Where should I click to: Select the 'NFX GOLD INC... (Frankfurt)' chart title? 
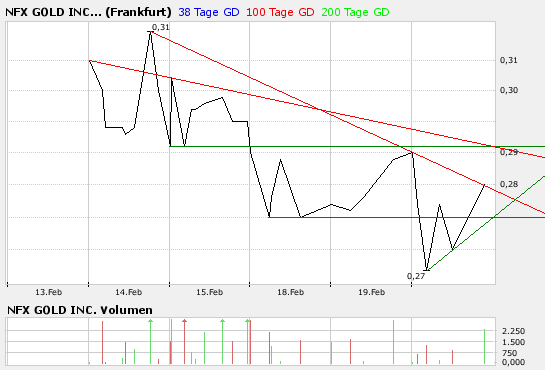coord(88,13)
